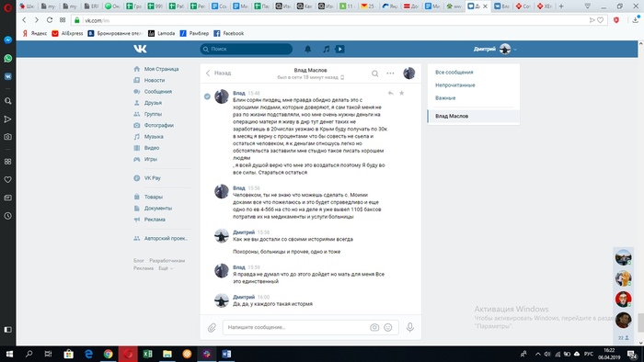
Task: Open chat header avatar thumbnail
Action: point(408,73)
